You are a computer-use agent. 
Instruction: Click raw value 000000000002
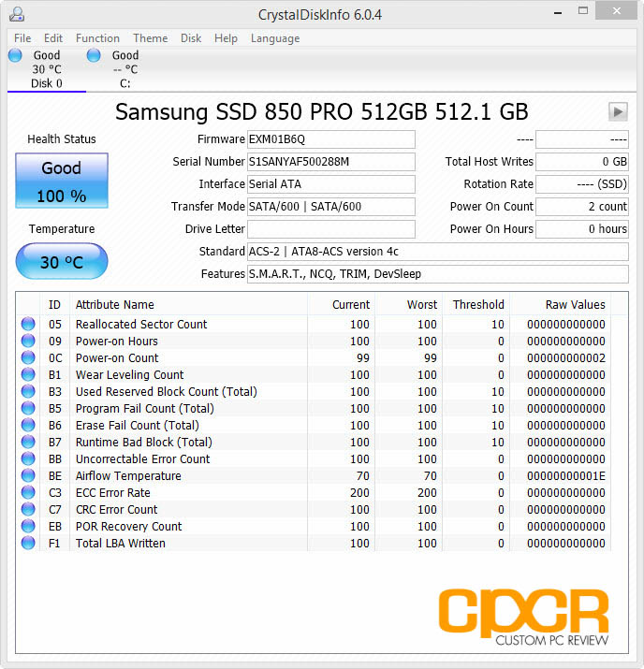click(x=566, y=358)
